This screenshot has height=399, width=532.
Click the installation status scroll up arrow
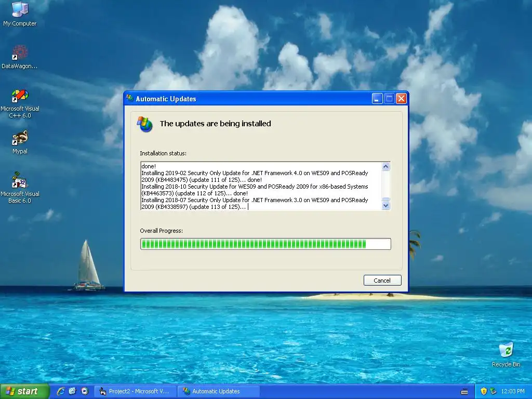pos(386,166)
